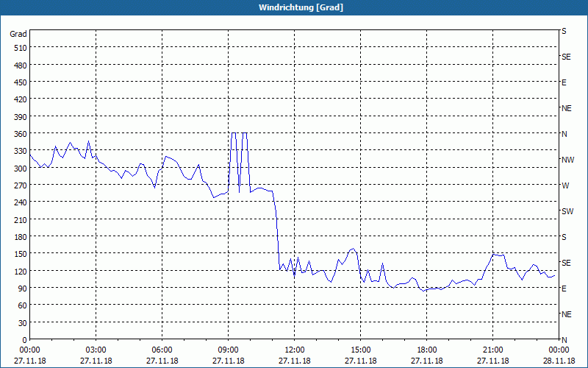
Task: Click the 330 degree axis value
Action: [21, 151]
